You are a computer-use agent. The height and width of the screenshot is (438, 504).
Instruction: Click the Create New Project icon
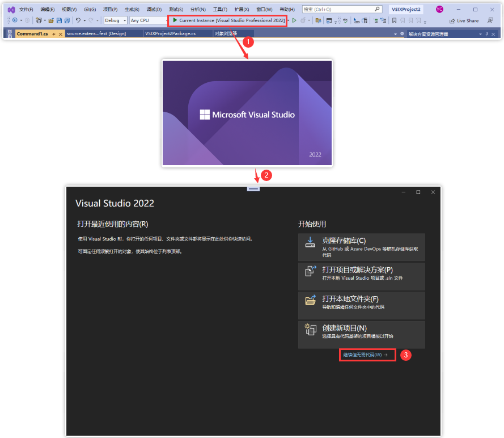coord(311,329)
